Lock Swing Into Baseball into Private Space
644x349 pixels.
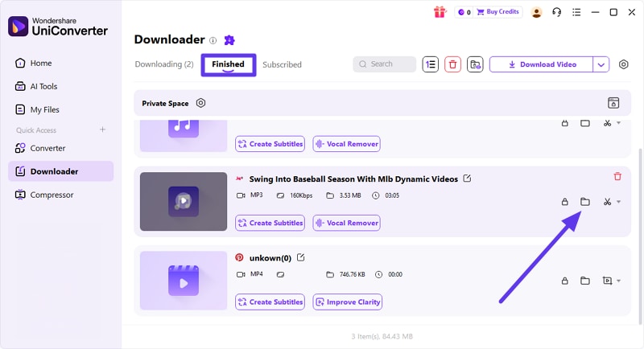pos(565,202)
